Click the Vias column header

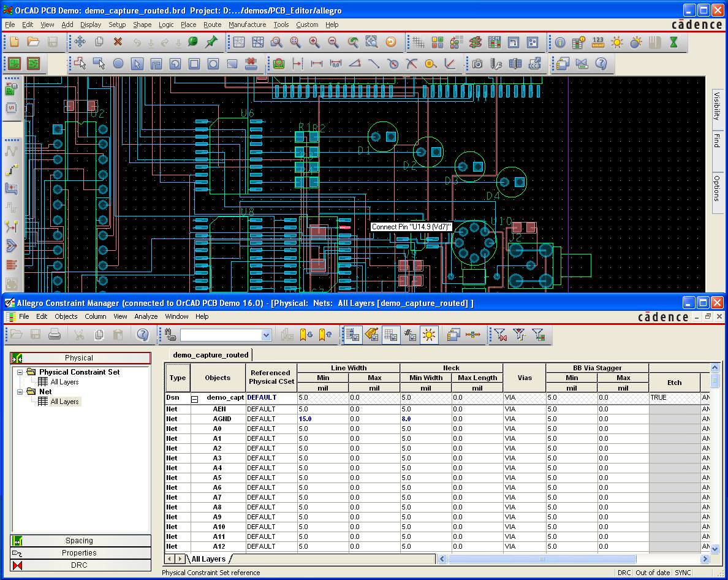click(x=524, y=378)
